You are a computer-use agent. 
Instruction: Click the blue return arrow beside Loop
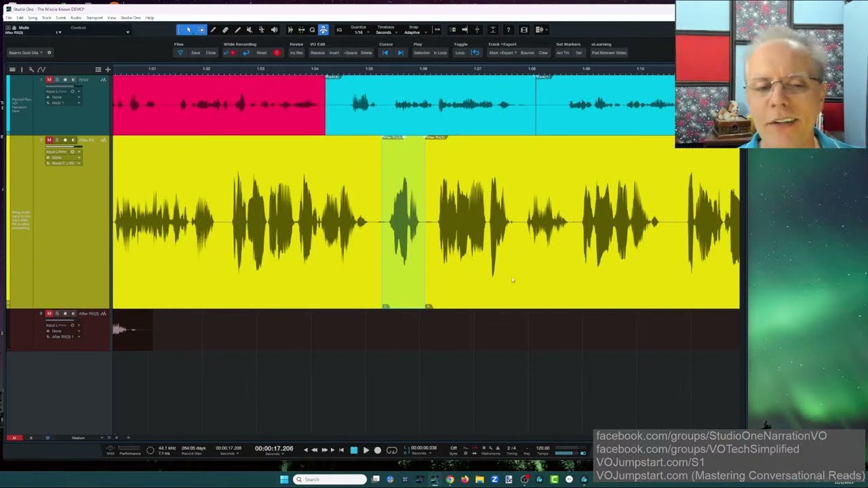coord(475,53)
